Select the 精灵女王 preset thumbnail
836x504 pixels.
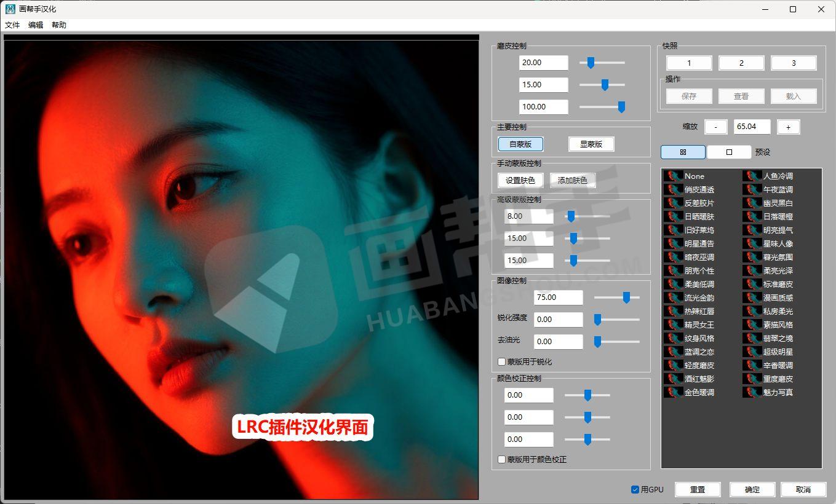[x=674, y=325]
